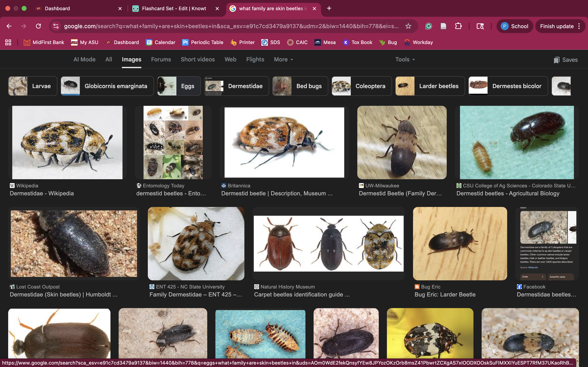This screenshot has width=588, height=367.
Task: Open the Extensions puzzle icon
Action: (458, 26)
